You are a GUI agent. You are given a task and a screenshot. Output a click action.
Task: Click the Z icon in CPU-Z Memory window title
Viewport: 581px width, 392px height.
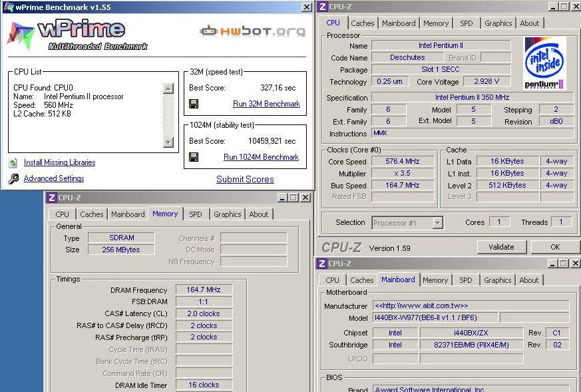[x=51, y=198]
